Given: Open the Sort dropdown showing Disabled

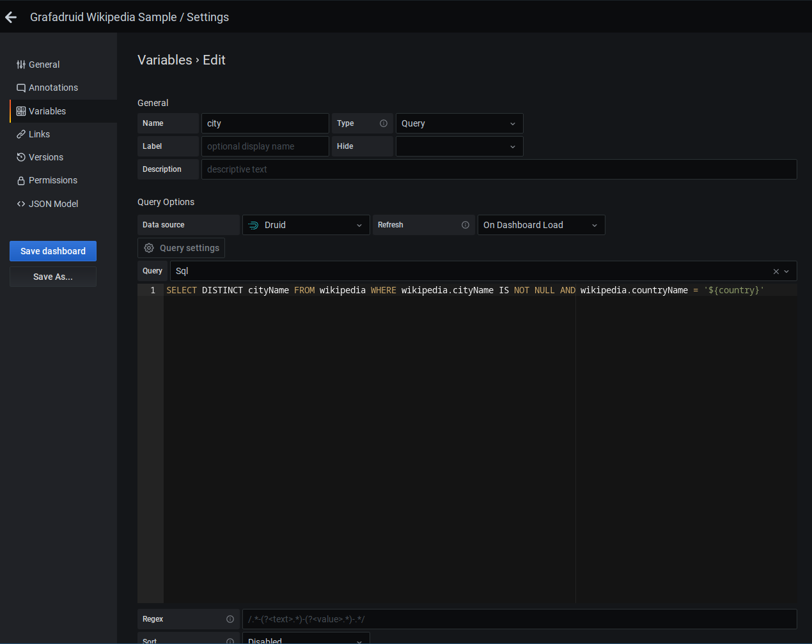Looking at the screenshot, I should (306, 638).
